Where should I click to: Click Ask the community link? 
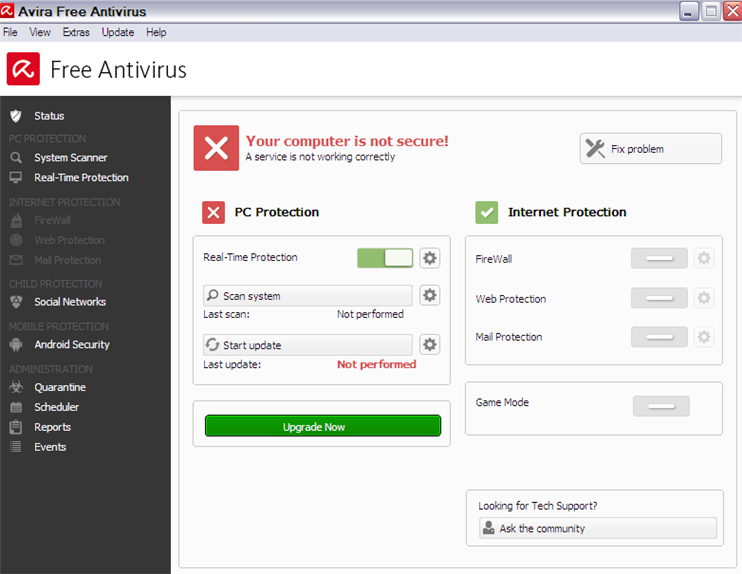pyautogui.click(x=596, y=528)
